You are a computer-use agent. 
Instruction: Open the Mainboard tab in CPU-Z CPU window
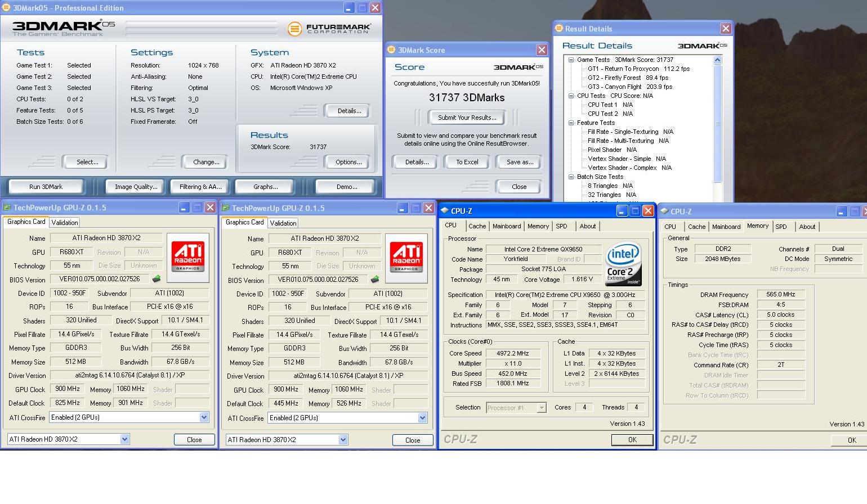pyautogui.click(x=507, y=226)
